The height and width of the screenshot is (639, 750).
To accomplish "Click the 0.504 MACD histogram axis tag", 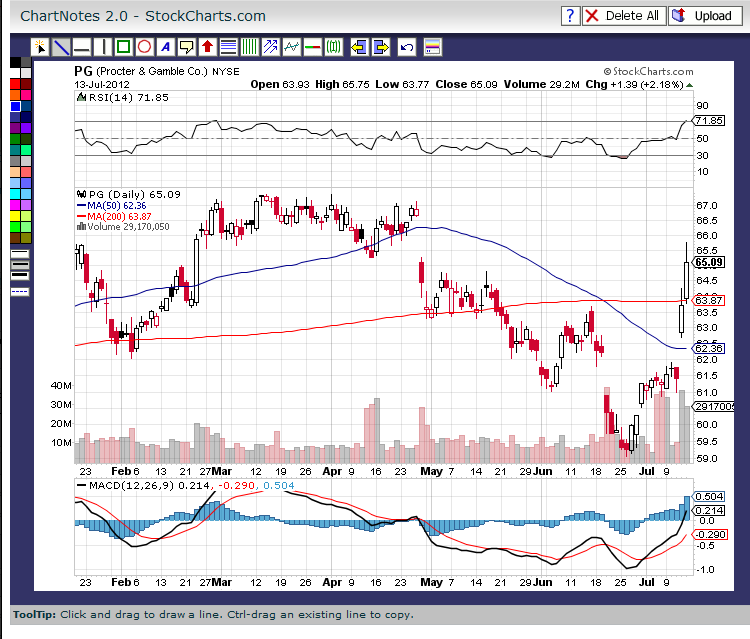I will 709,496.
